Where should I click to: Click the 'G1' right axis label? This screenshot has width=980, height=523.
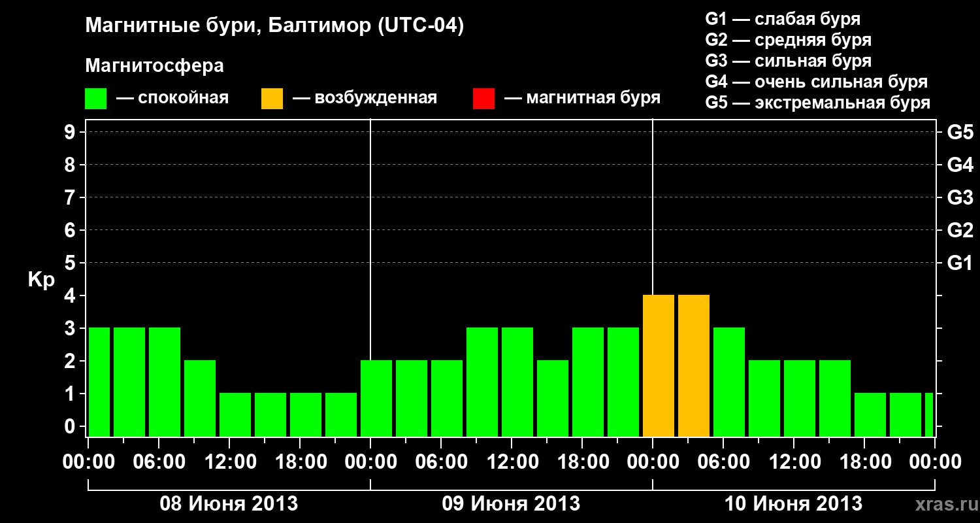[x=960, y=263]
